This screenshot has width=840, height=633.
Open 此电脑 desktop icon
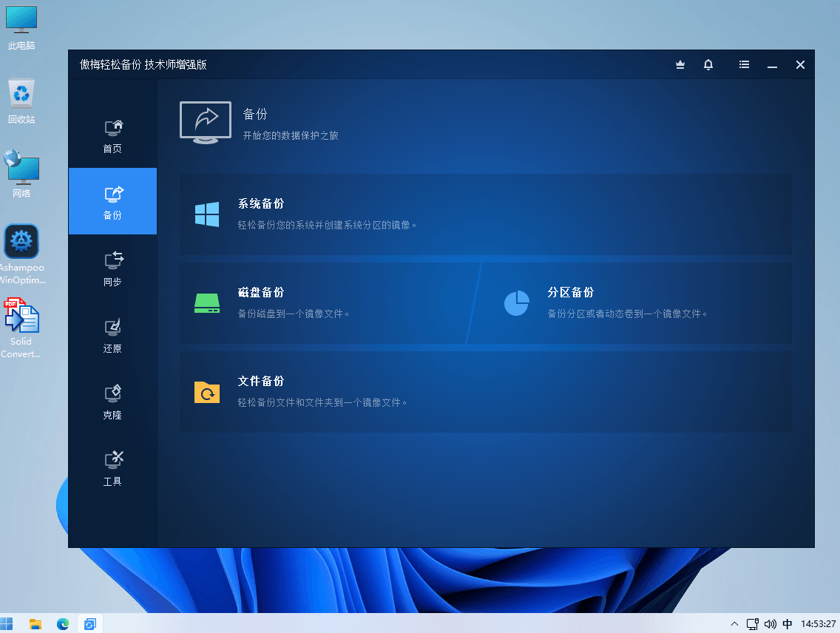(21, 28)
